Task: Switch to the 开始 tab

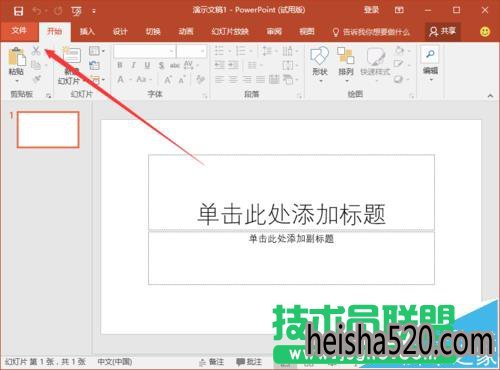Action: [x=54, y=31]
